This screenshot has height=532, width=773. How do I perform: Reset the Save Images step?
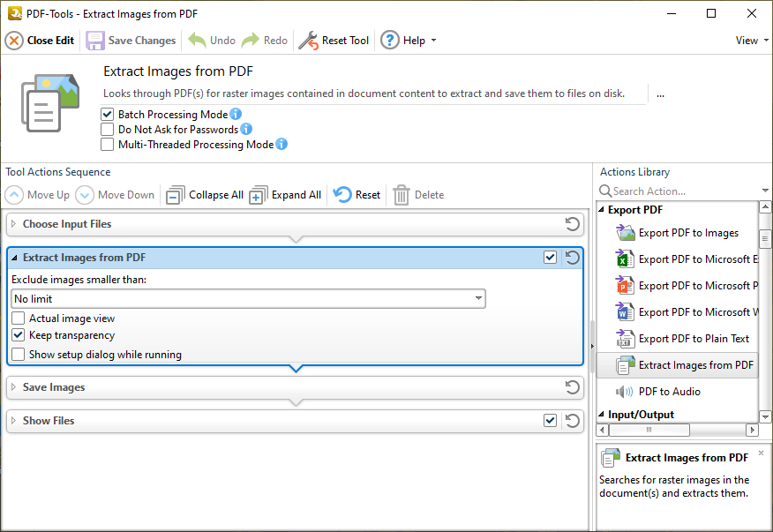572,387
